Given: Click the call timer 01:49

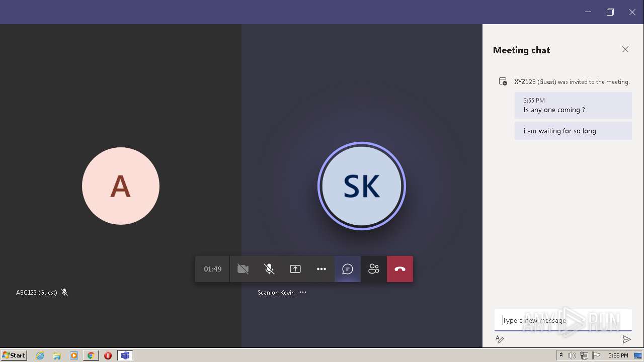Looking at the screenshot, I should 213,269.
